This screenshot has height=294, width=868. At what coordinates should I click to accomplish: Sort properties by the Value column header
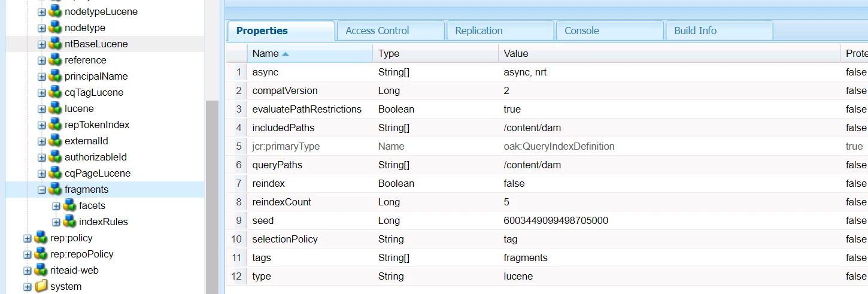click(x=669, y=53)
